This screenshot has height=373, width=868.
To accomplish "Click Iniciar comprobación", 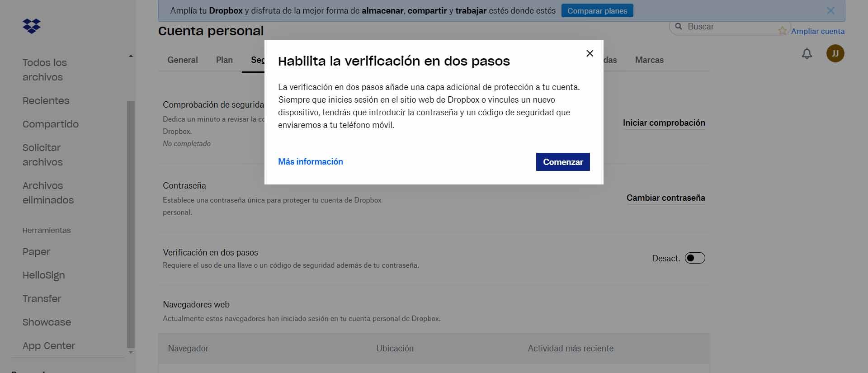I will [x=664, y=123].
